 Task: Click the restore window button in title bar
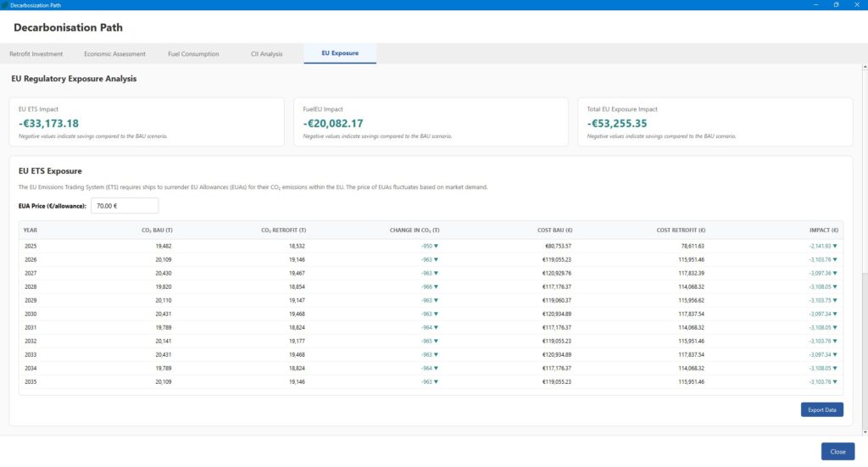coord(836,4)
